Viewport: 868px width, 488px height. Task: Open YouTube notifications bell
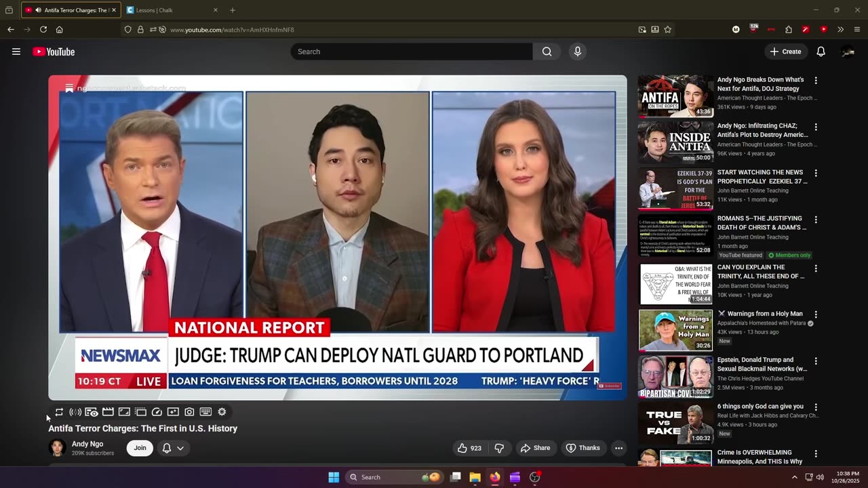click(821, 52)
